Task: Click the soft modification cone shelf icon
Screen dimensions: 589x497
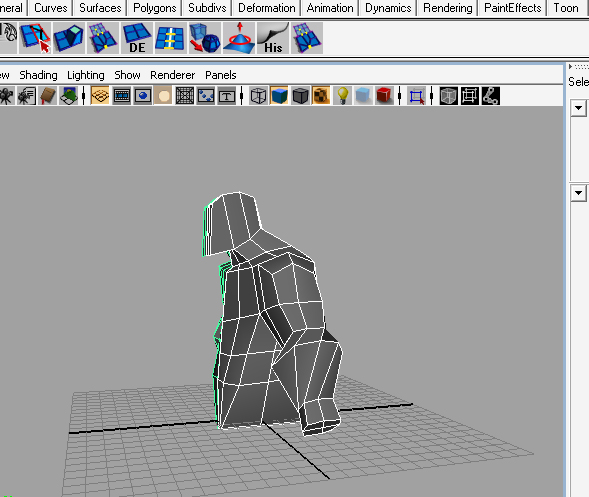Action: click(239, 38)
